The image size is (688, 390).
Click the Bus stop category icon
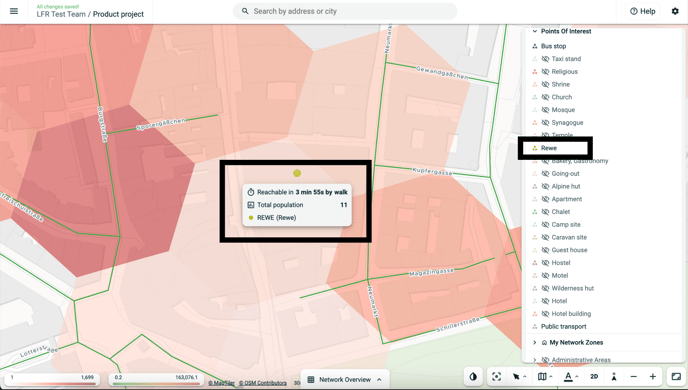click(x=535, y=46)
